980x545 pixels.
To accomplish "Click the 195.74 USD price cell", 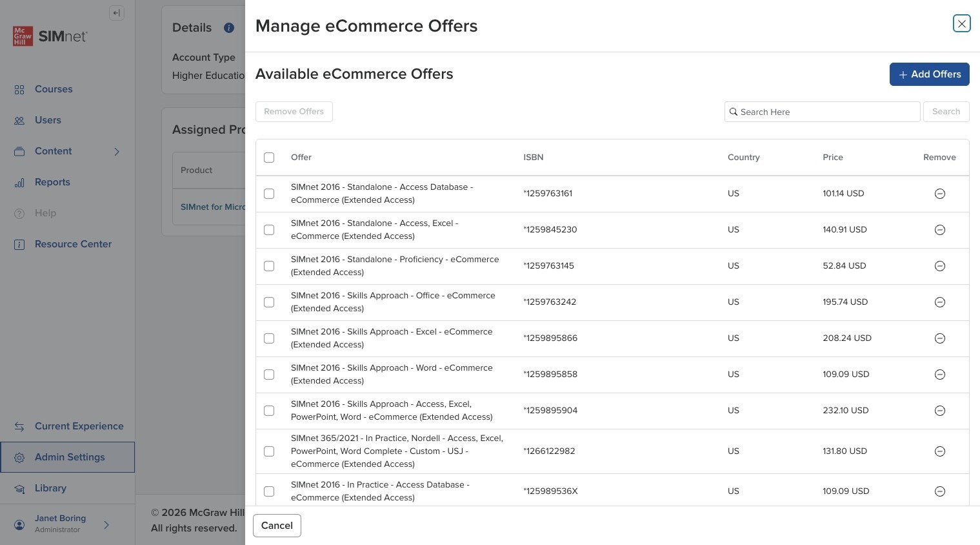I will coord(845,302).
